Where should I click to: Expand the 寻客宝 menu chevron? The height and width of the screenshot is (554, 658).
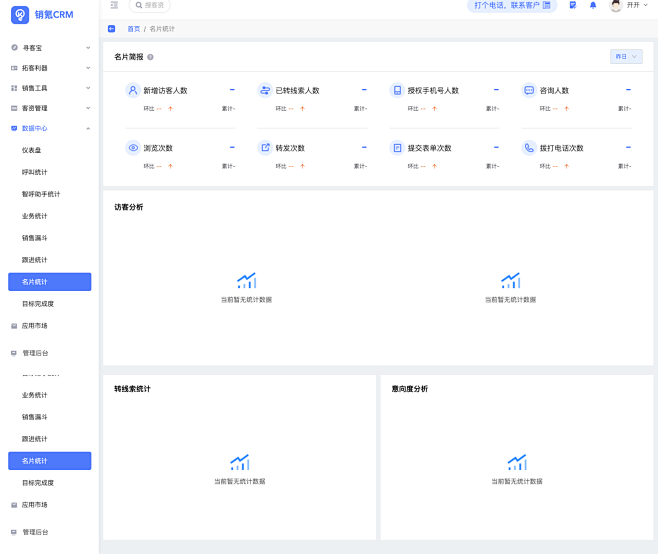(x=88, y=48)
